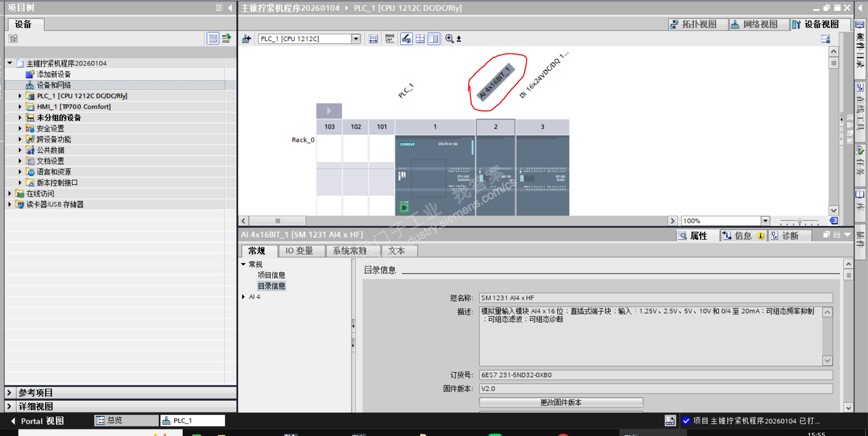Click the 公共数据 folder icon
This screenshot has height=436, width=868.
coord(30,150)
